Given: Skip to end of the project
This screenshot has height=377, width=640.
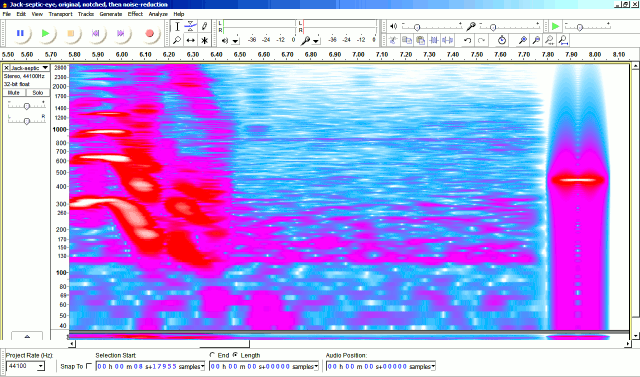Looking at the screenshot, I should (x=121, y=33).
